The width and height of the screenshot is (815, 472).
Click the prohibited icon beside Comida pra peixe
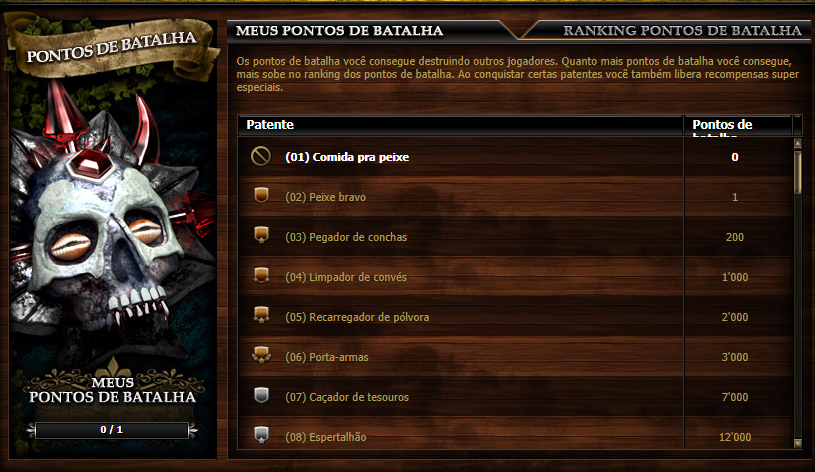261,156
